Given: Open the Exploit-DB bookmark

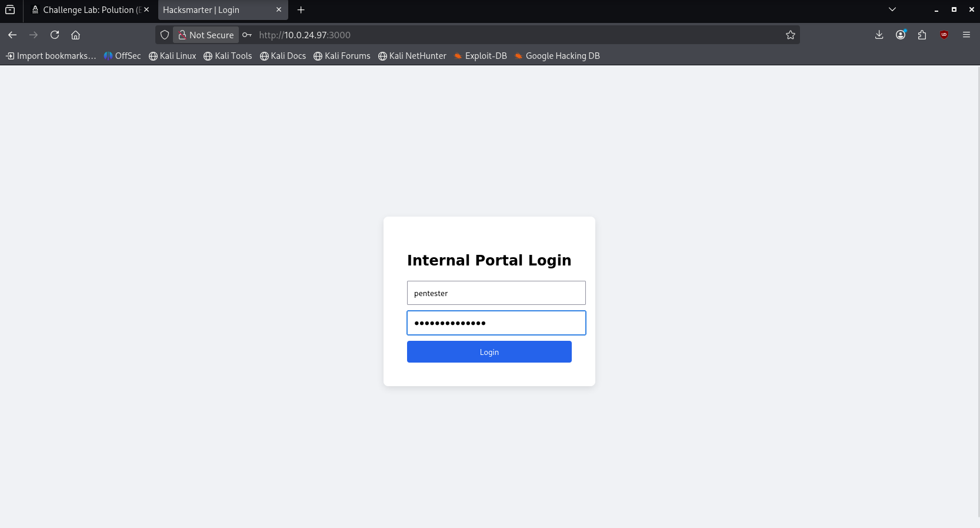Looking at the screenshot, I should [481, 56].
